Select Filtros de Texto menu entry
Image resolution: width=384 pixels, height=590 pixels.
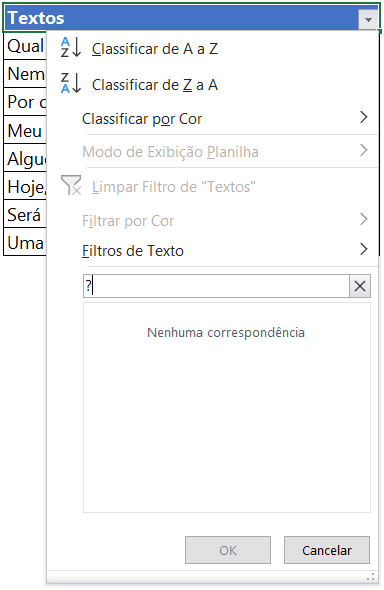[x=133, y=251]
